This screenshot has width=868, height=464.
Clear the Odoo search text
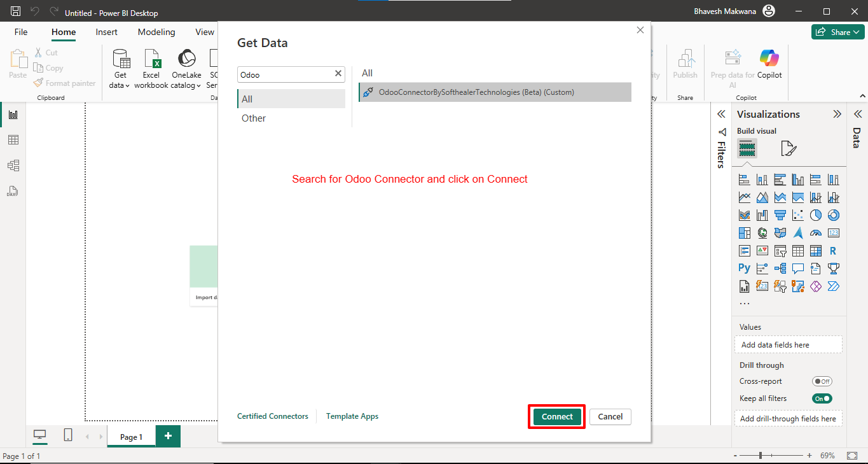(x=338, y=74)
